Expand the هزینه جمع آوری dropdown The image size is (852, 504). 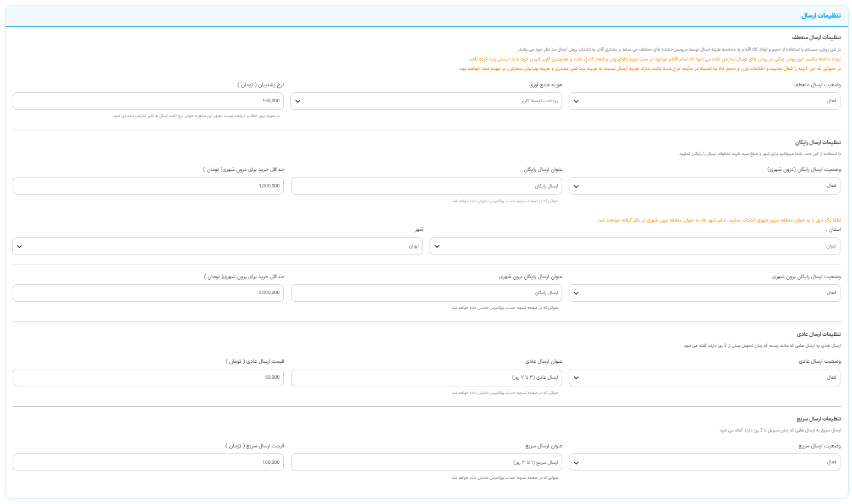(426, 101)
